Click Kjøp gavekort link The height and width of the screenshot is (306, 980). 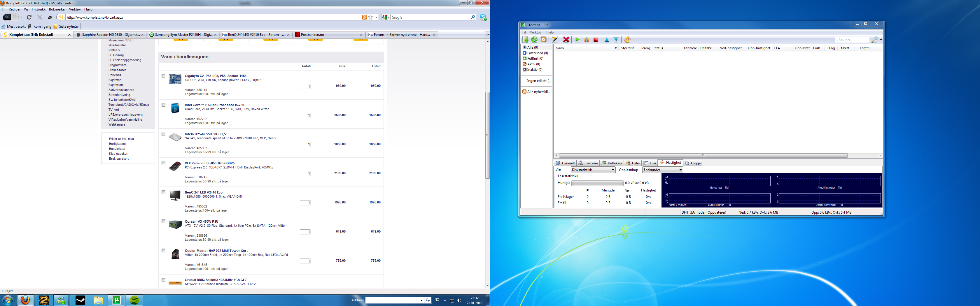tap(119, 154)
